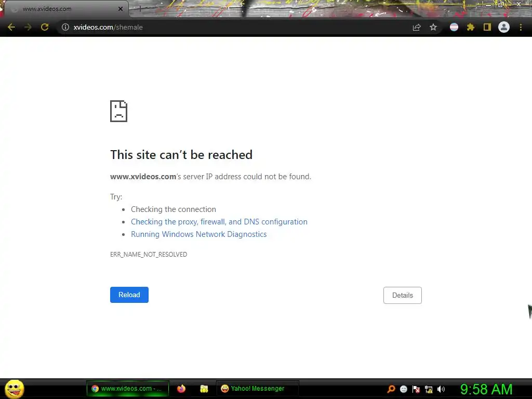Viewport: 532px width, 399px height.
Task: Toggle the browser side panel icon
Action: coord(487,27)
